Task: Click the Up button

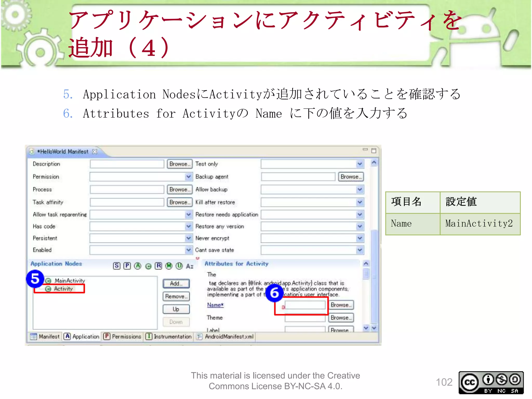Action: (176, 309)
